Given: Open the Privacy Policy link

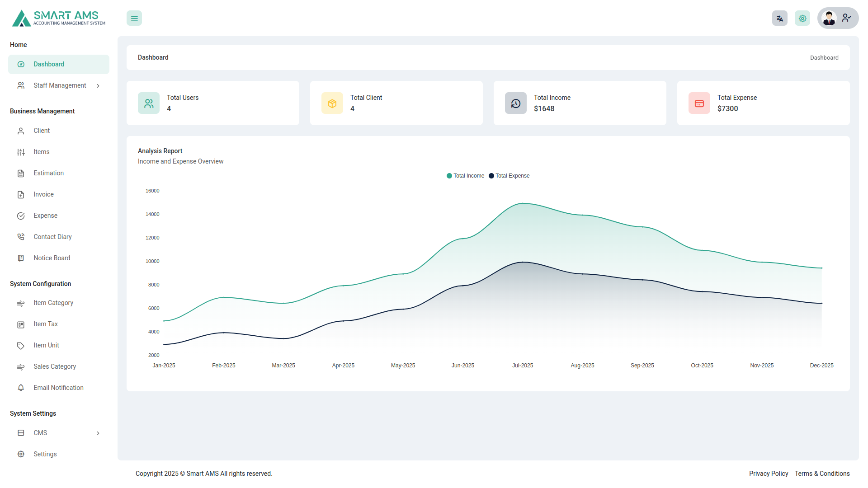Looking at the screenshot, I should pyautogui.click(x=768, y=473).
